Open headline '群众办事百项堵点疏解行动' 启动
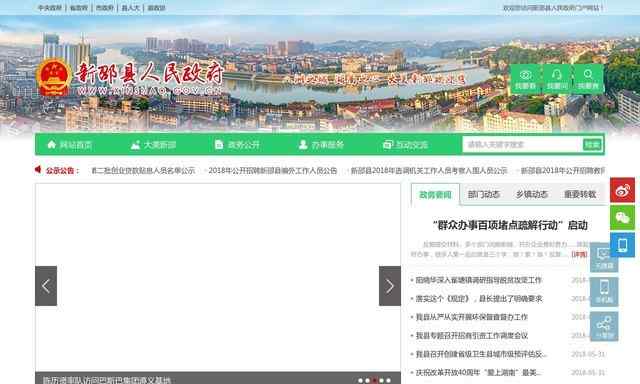This screenshot has width=640, height=384. click(510, 225)
